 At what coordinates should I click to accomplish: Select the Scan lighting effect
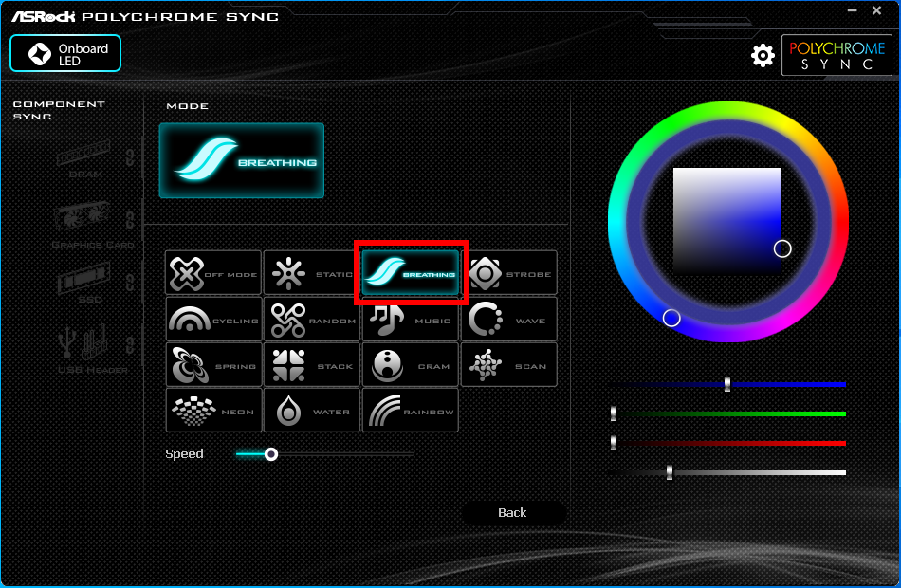[x=509, y=364]
